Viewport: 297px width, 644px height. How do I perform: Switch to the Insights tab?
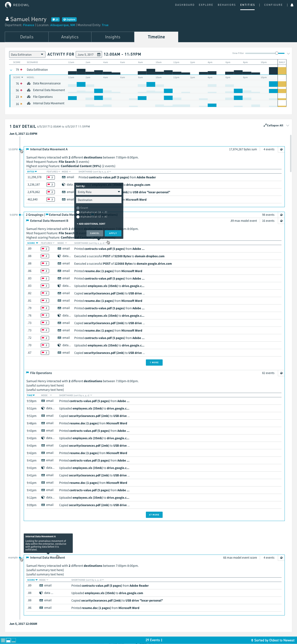coord(113,37)
